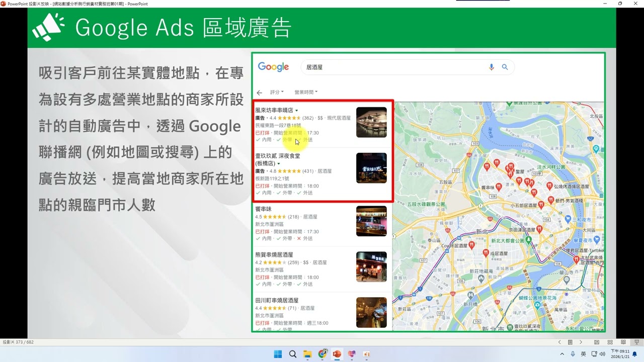The height and width of the screenshot is (362, 644).
Task: Open the notification bell in the tray
Action: 634,354
